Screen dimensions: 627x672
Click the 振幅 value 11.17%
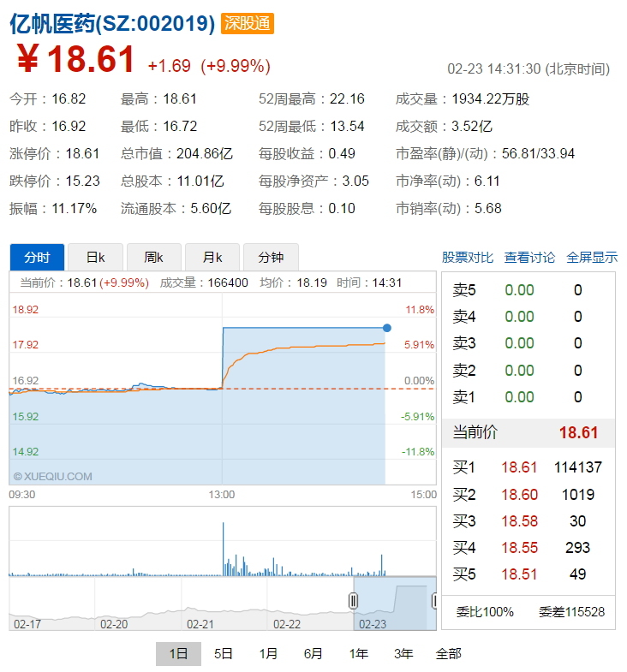[x=75, y=208]
